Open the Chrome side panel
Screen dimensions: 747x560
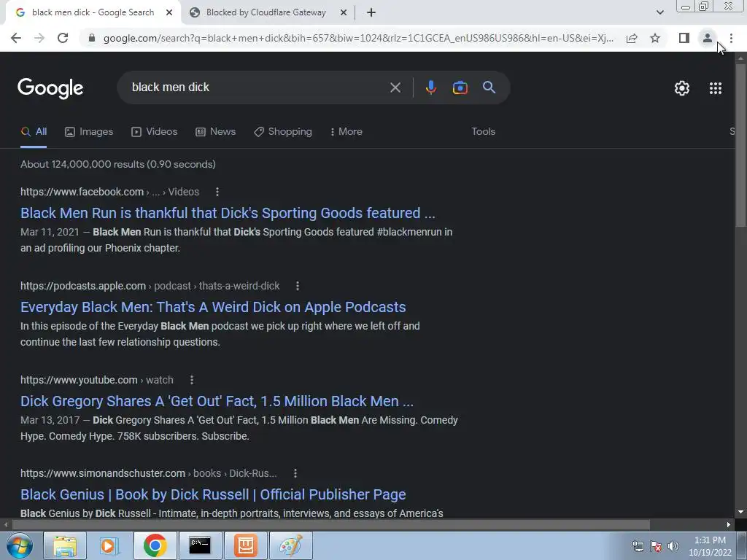point(684,38)
